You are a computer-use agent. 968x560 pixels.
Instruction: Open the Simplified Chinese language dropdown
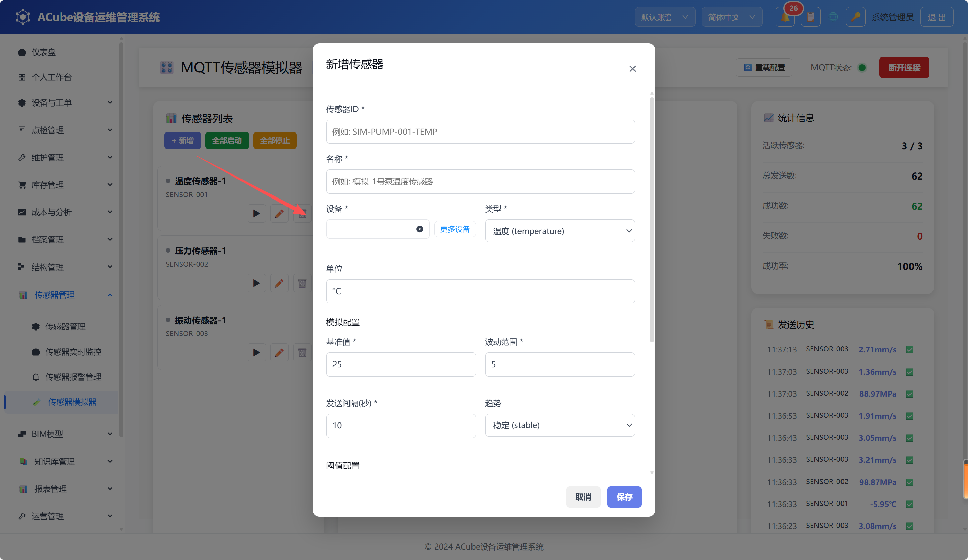tap(732, 17)
